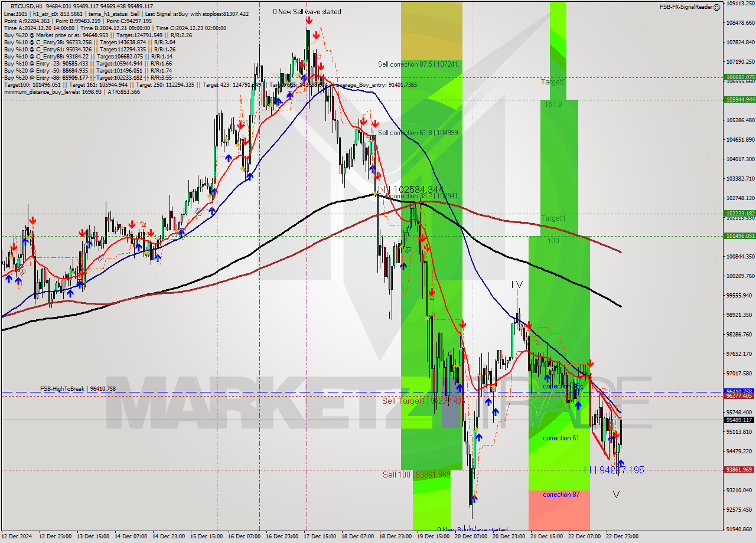This screenshot has height=543, width=756.
Task: Click the wave 'IV' marker label
Action: tap(517, 285)
